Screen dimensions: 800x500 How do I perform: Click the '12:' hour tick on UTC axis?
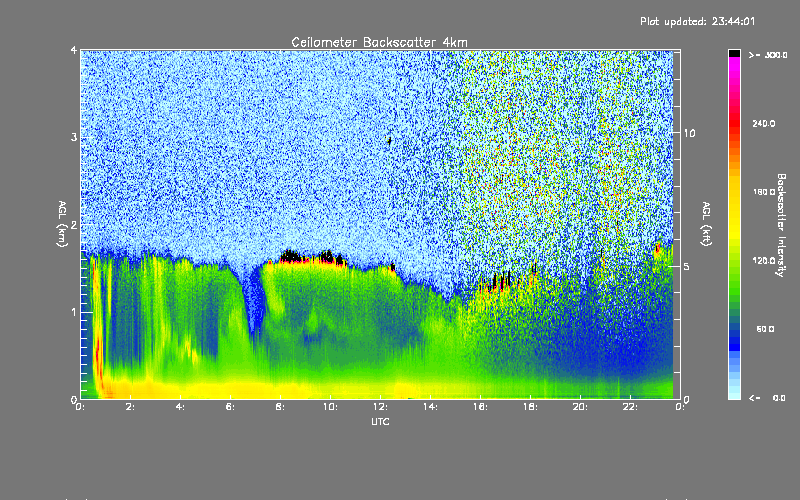pos(380,407)
